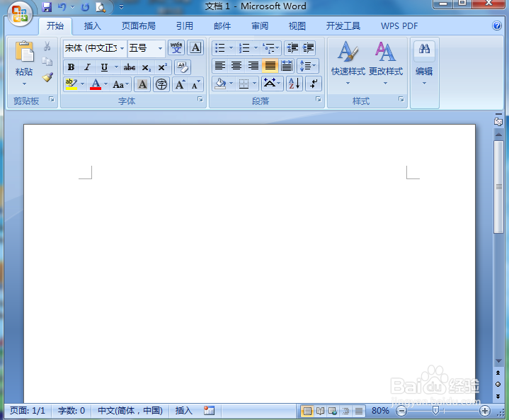Open the 开发工具 tab
Viewport: 509px width, 420px height.
(343, 26)
